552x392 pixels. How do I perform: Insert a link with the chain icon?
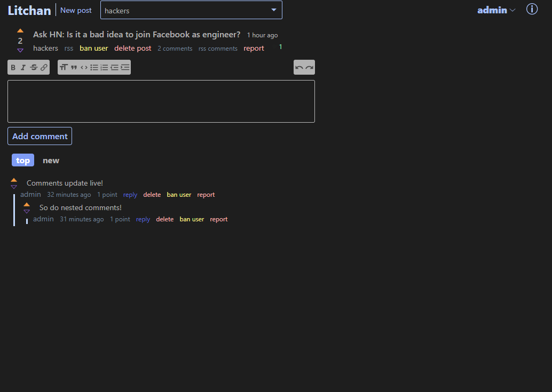coord(44,68)
